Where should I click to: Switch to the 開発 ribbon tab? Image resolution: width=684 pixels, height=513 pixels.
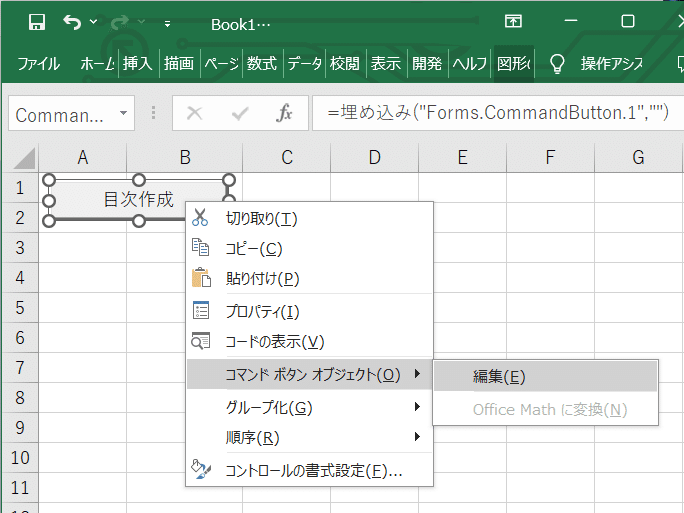[x=427, y=64]
